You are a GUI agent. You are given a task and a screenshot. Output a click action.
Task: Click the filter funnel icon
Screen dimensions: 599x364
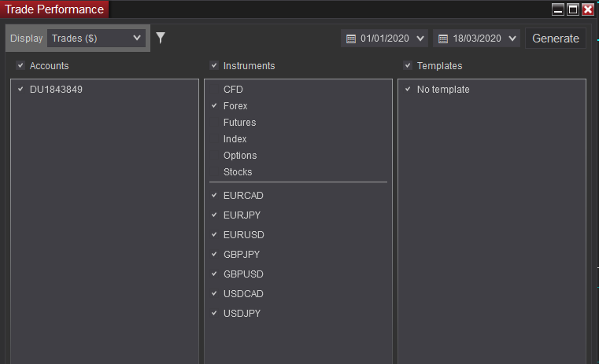(161, 38)
